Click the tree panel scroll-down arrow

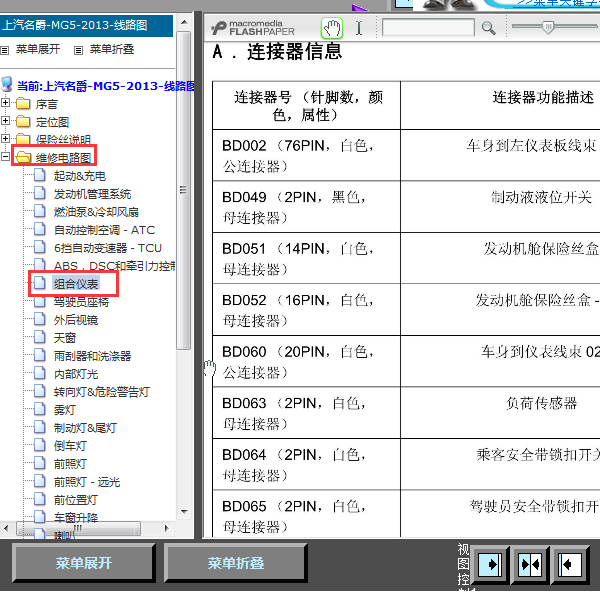[184, 512]
